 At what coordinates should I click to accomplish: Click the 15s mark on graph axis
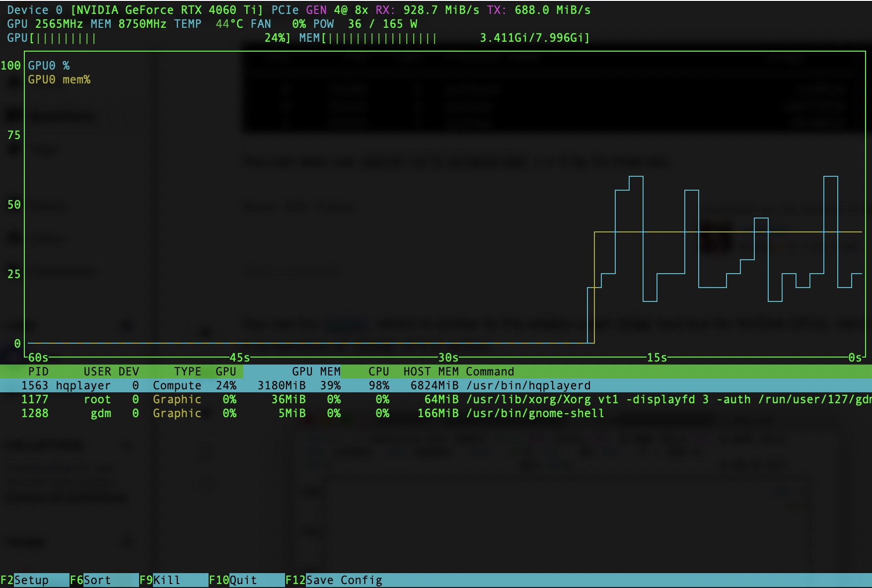[x=657, y=358]
